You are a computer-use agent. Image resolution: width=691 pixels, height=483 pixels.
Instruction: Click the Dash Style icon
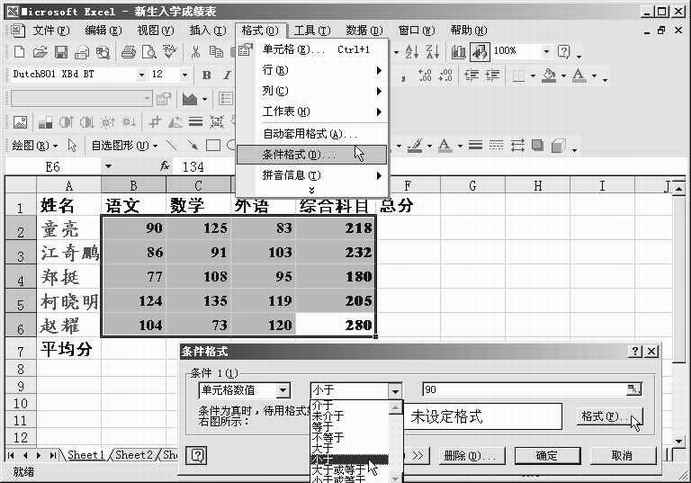point(496,145)
